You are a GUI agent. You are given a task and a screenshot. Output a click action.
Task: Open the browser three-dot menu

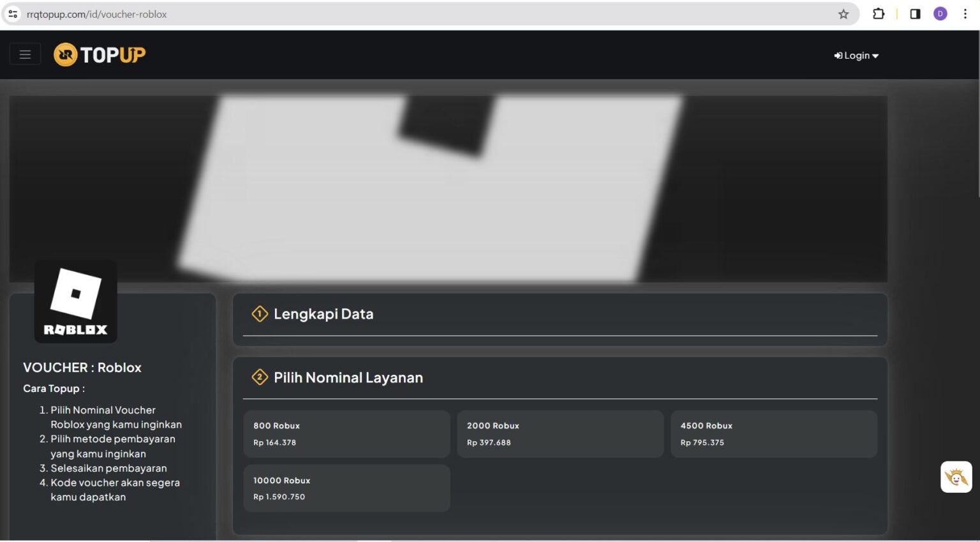(x=965, y=13)
